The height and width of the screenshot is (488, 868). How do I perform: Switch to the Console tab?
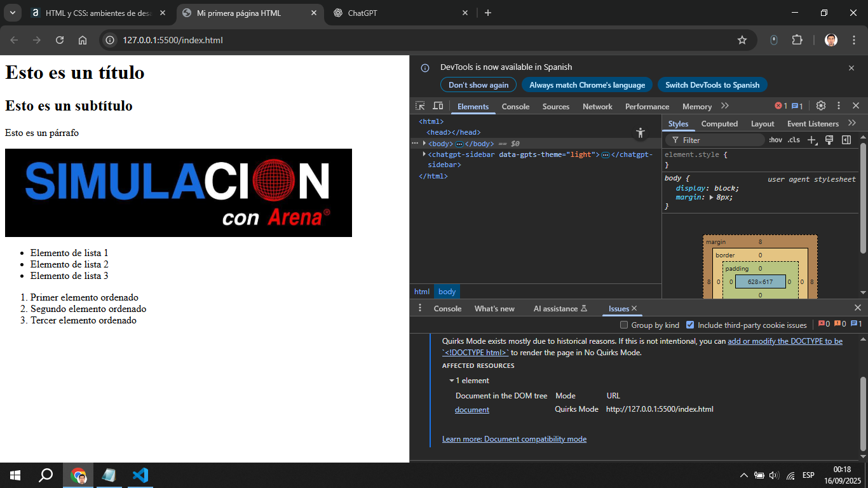[x=515, y=106]
